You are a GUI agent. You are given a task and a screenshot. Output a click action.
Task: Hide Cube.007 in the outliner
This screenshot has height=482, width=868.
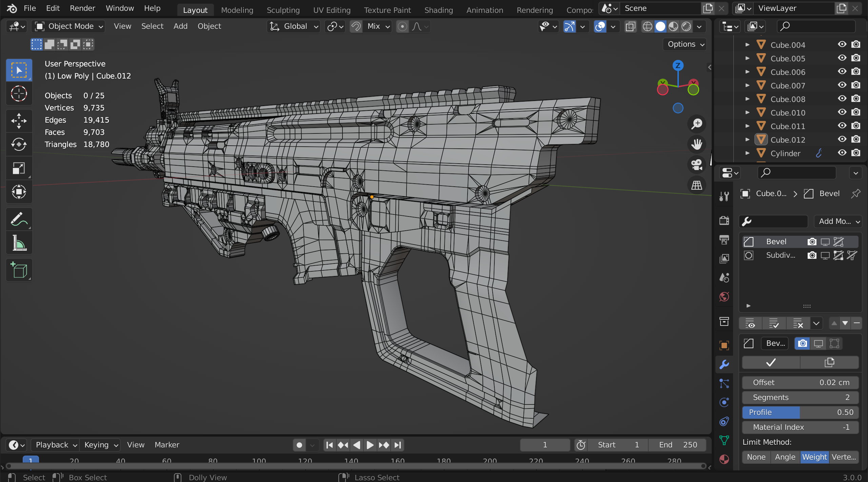(x=842, y=85)
